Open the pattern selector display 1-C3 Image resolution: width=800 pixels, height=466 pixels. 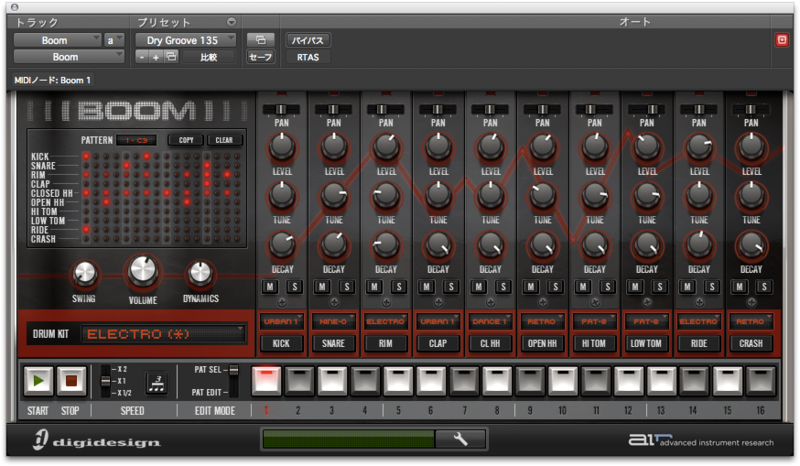tap(136, 140)
